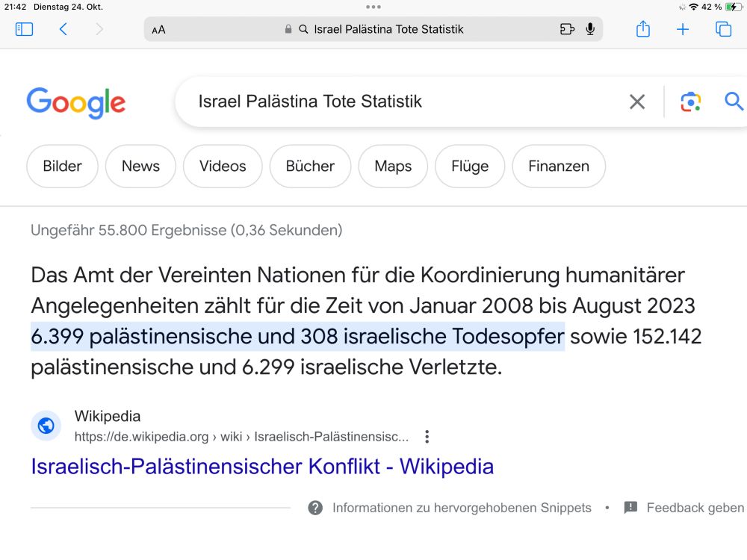747x560 pixels.
Task: Open a new Safari tab
Action: (x=683, y=30)
